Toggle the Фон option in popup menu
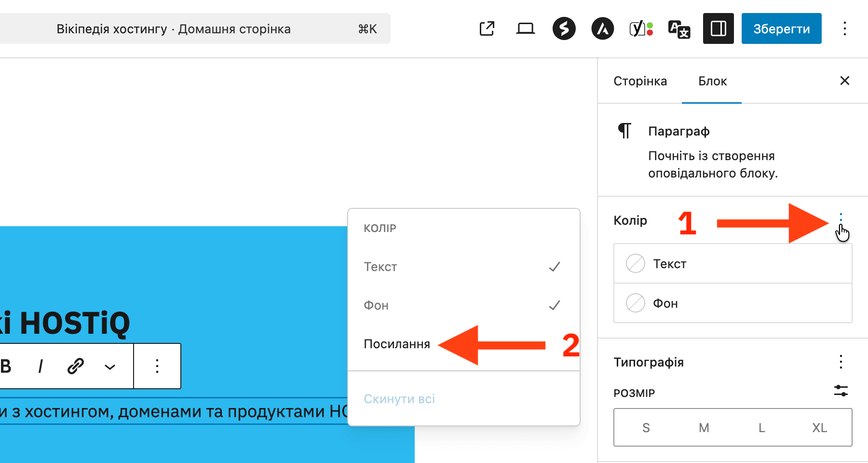 (463, 305)
